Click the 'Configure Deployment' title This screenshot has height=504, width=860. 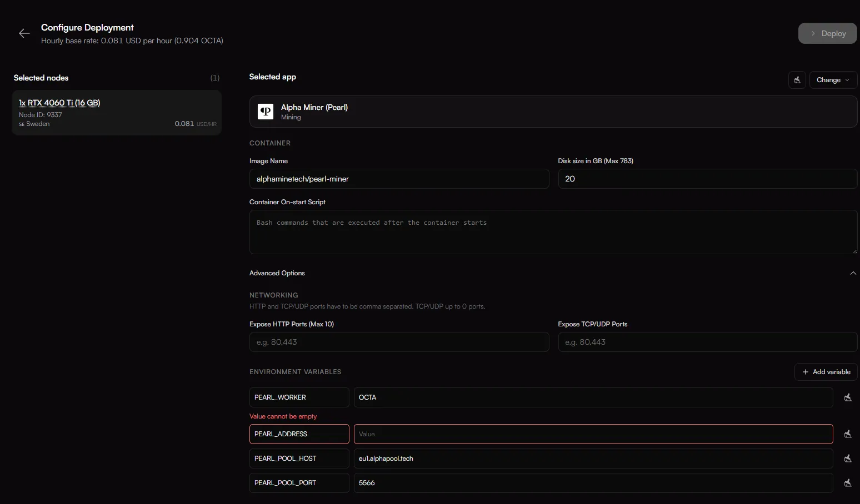click(x=87, y=27)
